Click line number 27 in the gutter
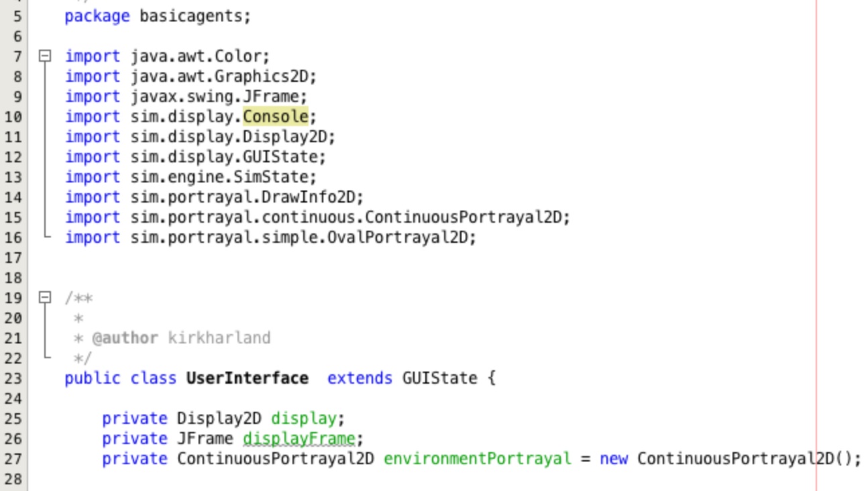Image resolution: width=868 pixels, height=491 pixels. pos(13,459)
